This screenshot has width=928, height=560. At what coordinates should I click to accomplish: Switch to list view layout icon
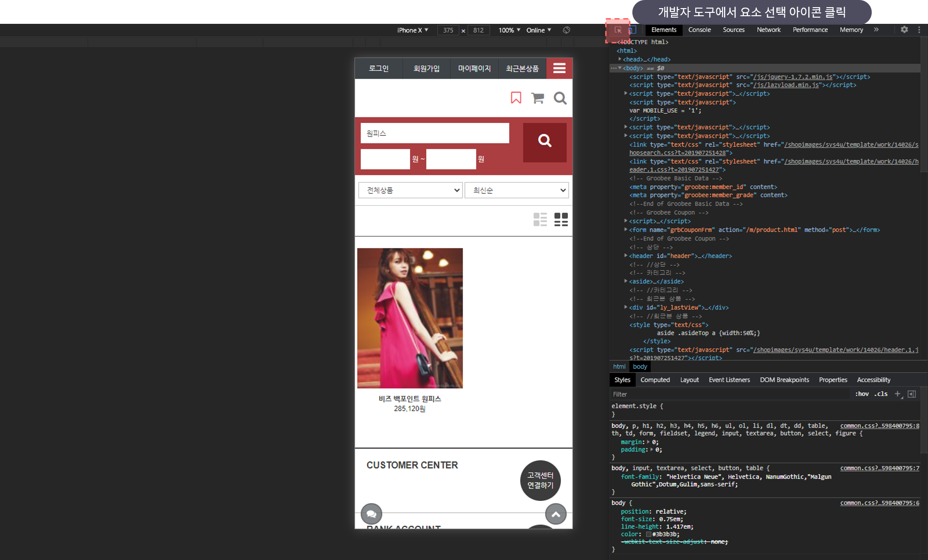point(540,219)
